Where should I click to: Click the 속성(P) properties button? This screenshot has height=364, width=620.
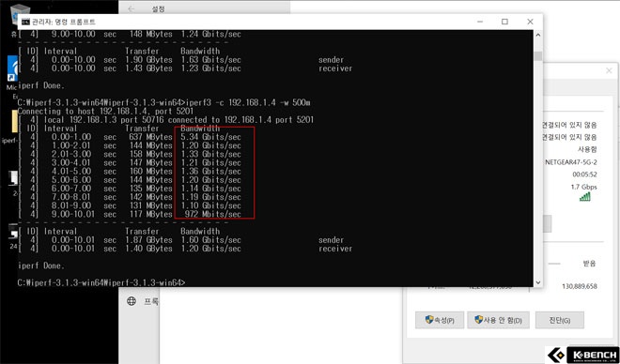tap(440, 320)
